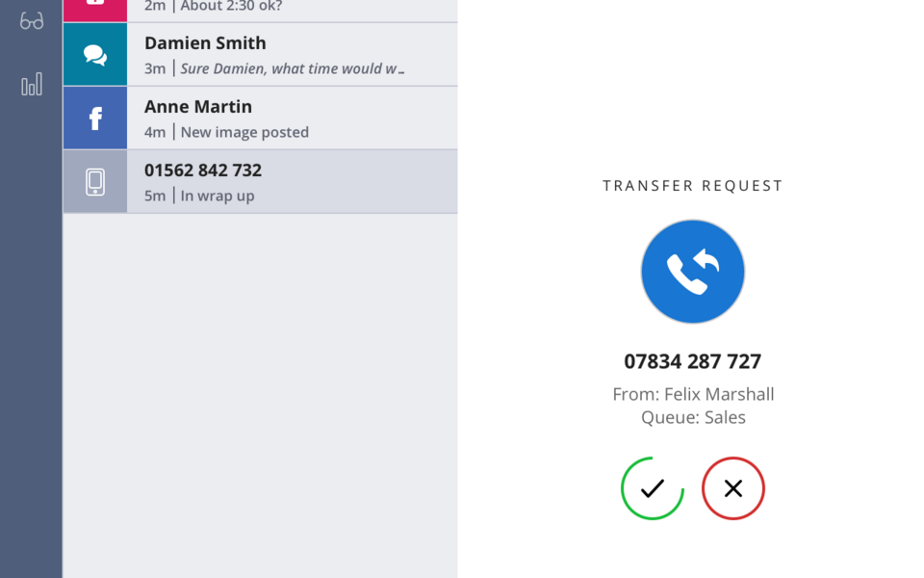Image resolution: width=924 pixels, height=578 pixels.
Task: Click the blue call transfer phone icon
Action: point(692,272)
